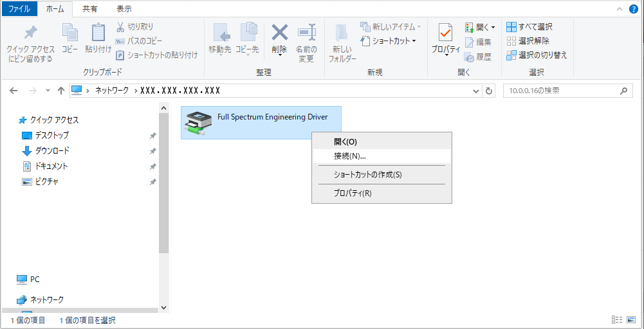
Task: Click the Paste clipboard icon
Action: (98, 32)
